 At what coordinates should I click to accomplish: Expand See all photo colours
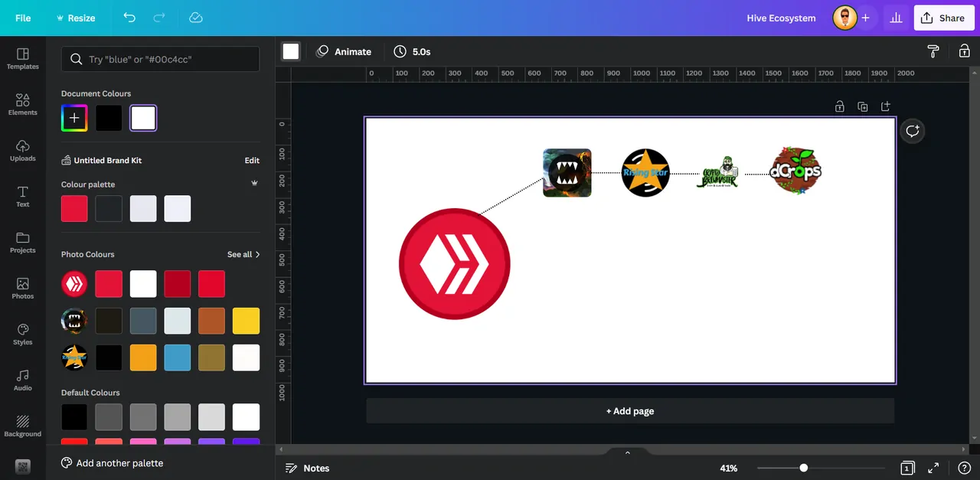point(243,254)
